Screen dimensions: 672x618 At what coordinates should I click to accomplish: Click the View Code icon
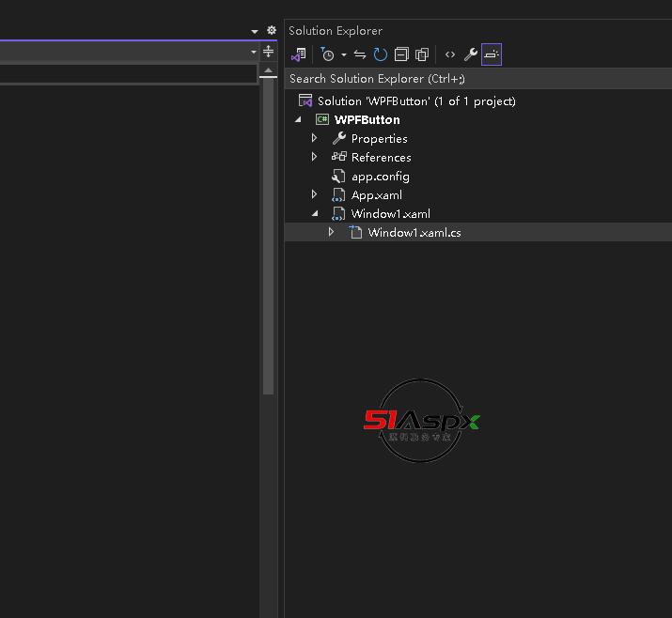tap(450, 55)
